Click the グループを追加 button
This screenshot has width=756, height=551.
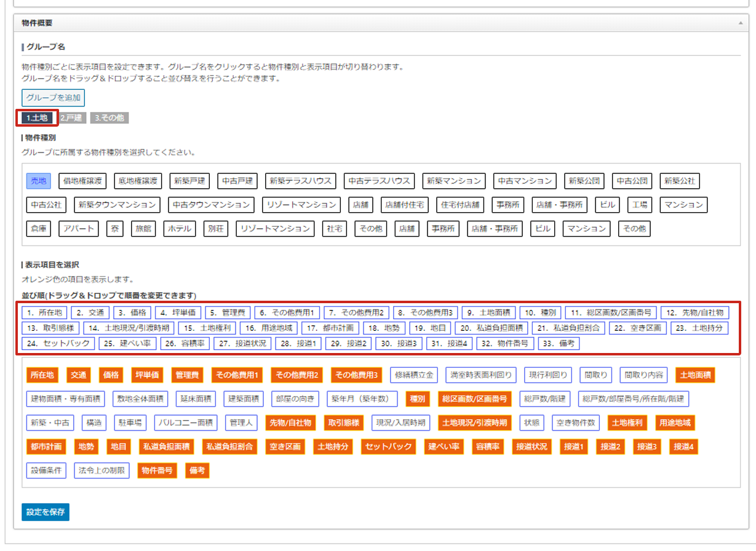(54, 98)
